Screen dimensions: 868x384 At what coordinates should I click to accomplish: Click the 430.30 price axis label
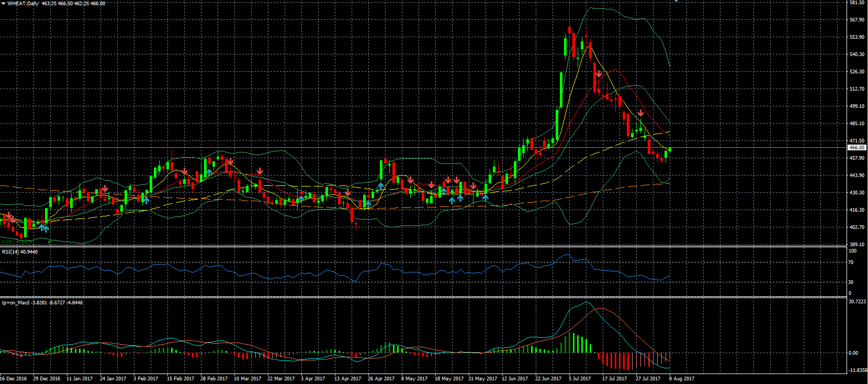857,193
